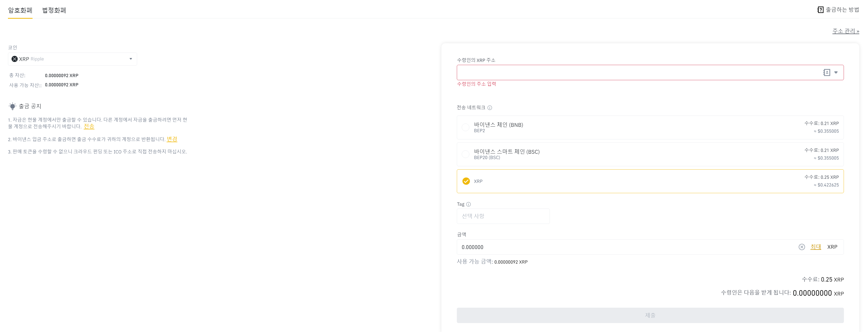
Task: Open the 주소 관리 link
Action: (x=845, y=31)
